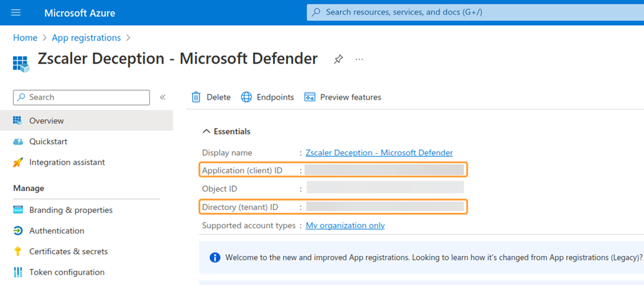
Task: Click the Preview features icon
Action: tap(309, 97)
